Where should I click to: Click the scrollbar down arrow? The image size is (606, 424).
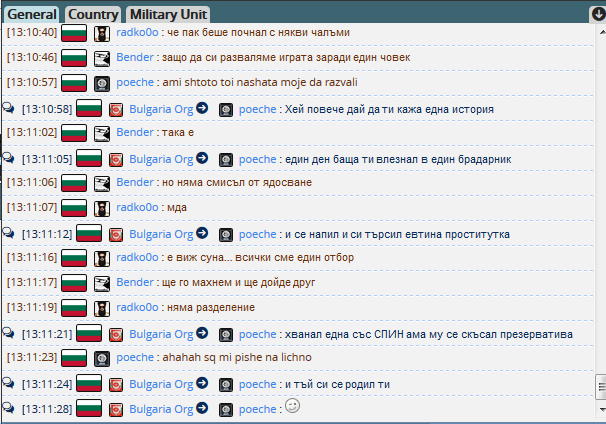coord(602,409)
